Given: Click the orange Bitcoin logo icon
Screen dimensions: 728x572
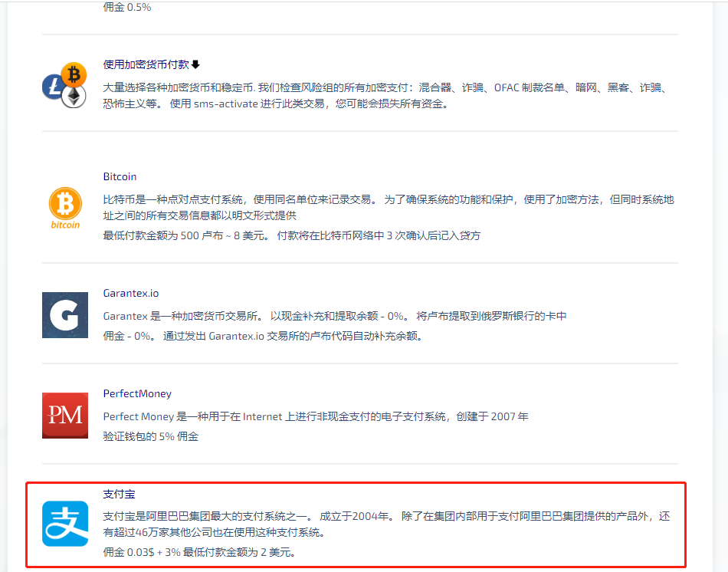Looking at the screenshot, I should click(x=65, y=205).
